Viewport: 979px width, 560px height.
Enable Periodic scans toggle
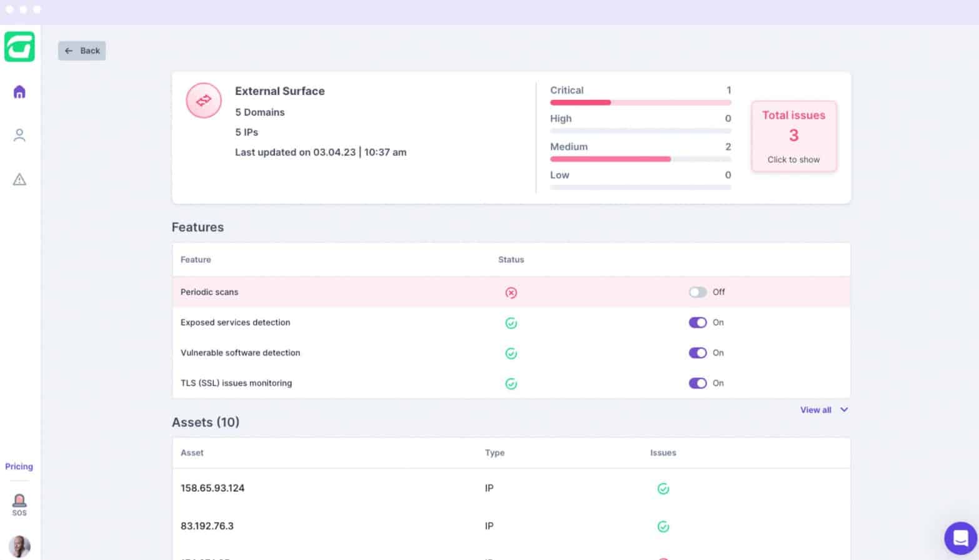[x=697, y=292]
